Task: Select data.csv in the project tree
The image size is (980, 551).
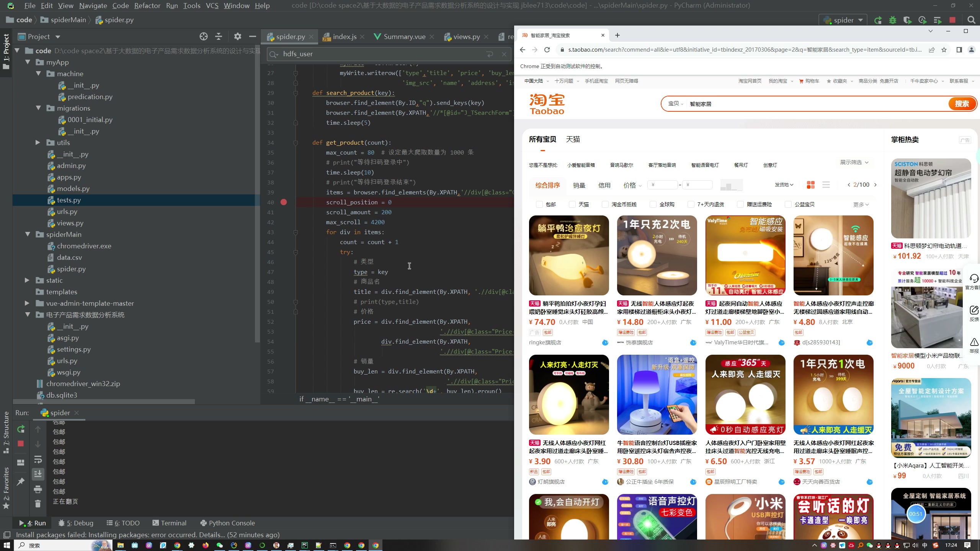Action: point(69,258)
